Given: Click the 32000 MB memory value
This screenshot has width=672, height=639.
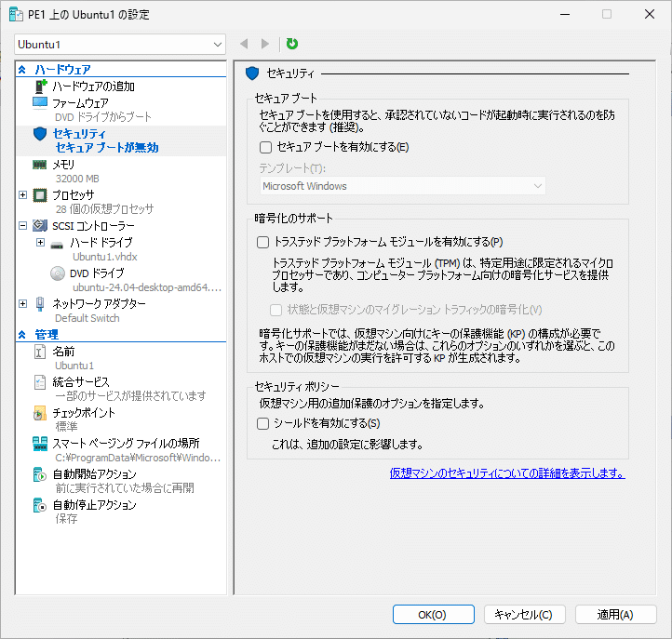Looking at the screenshot, I should pos(77,179).
